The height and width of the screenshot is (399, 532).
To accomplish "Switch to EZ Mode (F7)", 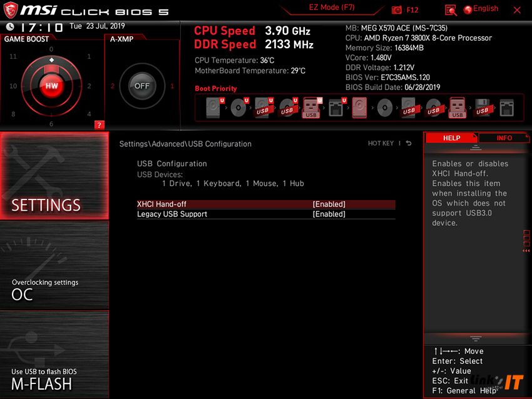I will click(332, 8).
